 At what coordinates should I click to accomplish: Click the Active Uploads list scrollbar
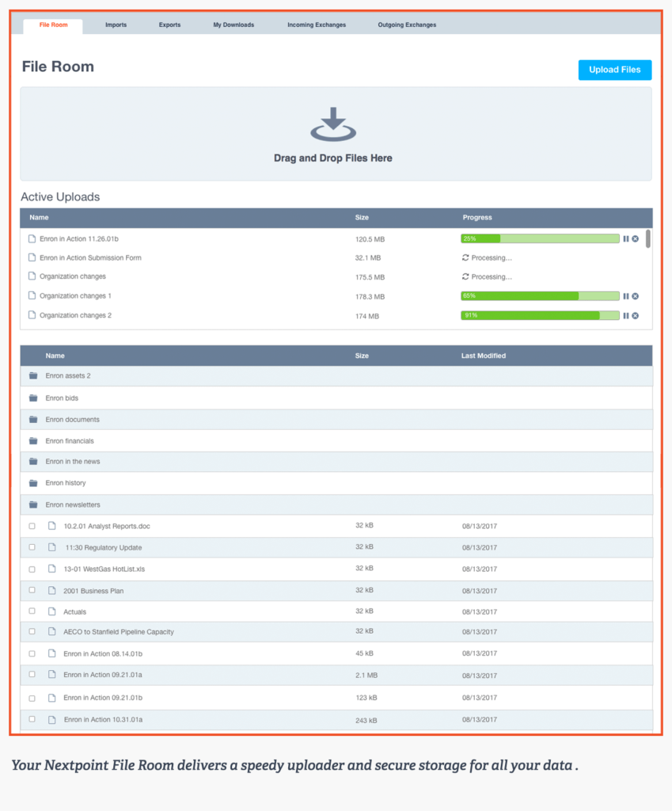648,238
